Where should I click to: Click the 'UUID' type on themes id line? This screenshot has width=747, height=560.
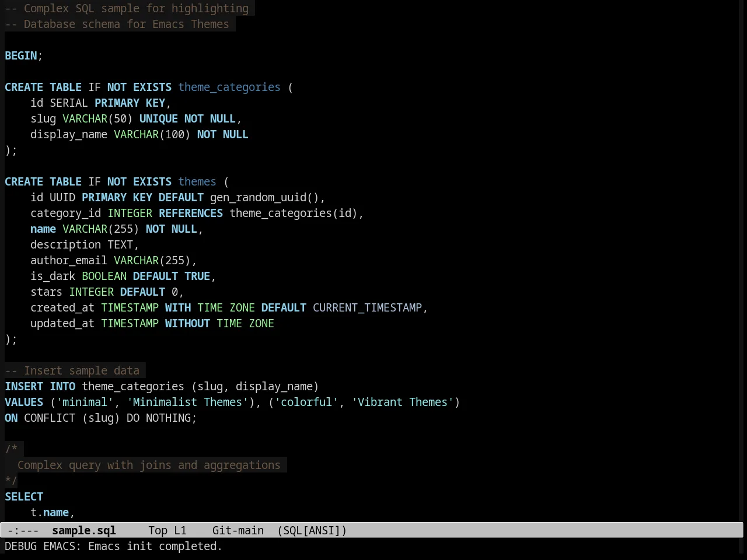click(x=62, y=198)
